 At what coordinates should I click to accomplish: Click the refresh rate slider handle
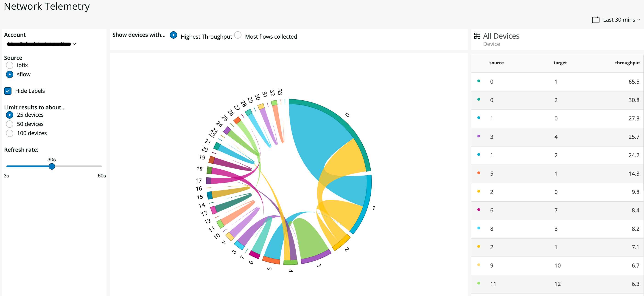pyautogui.click(x=52, y=166)
